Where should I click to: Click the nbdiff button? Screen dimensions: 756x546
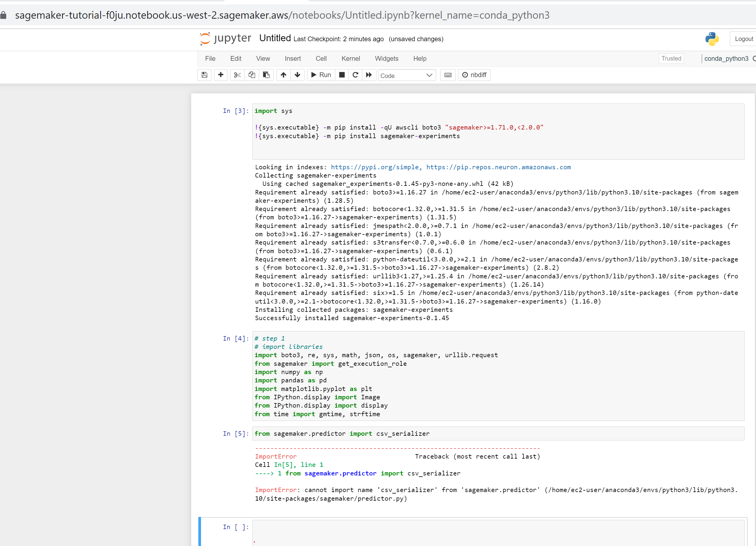[474, 75]
